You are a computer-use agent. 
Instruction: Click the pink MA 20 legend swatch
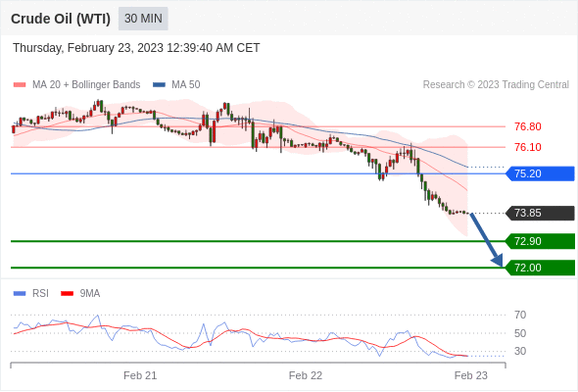coord(20,85)
